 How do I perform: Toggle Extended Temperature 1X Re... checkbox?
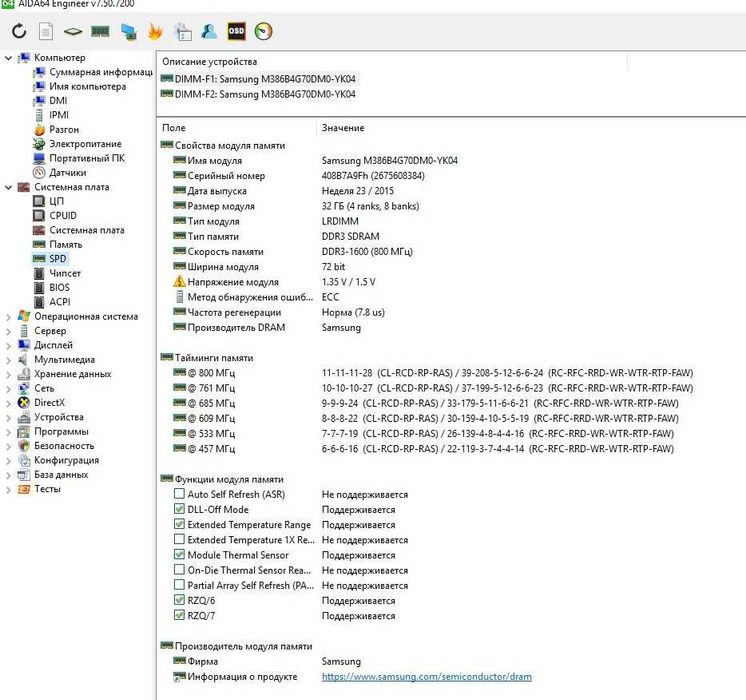pyautogui.click(x=179, y=540)
